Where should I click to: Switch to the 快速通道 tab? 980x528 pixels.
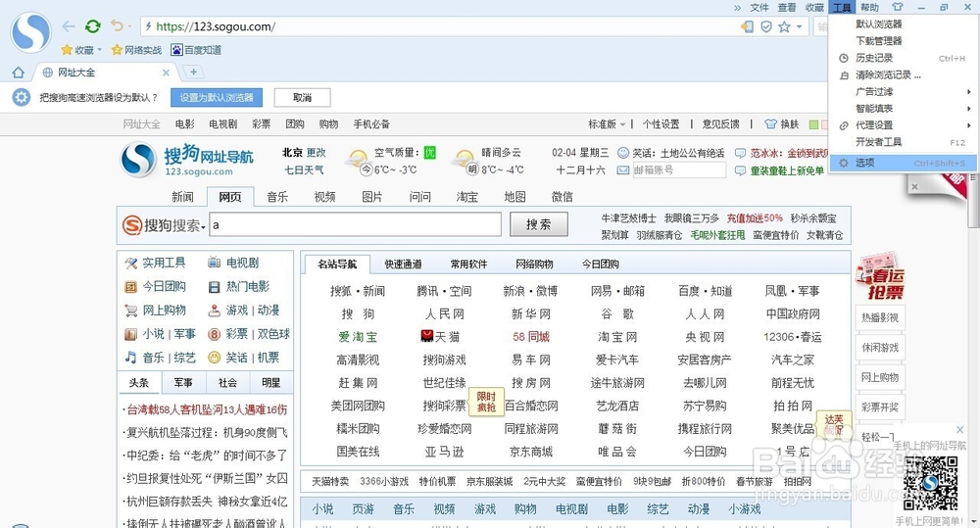pos(403,264)
